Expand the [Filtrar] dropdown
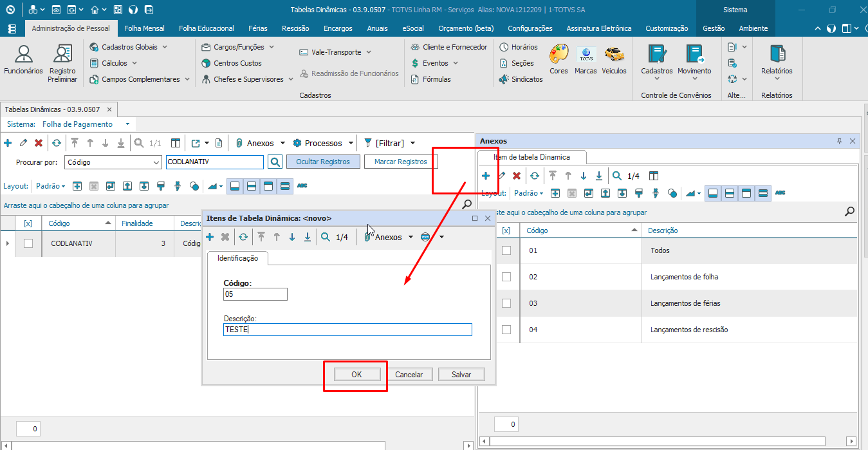 [412, 143]
